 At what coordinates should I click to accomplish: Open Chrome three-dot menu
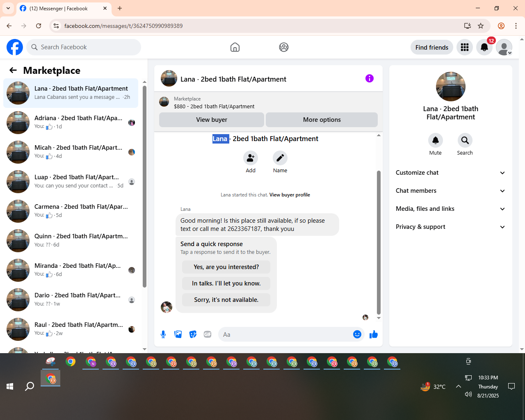coord(516,26)
